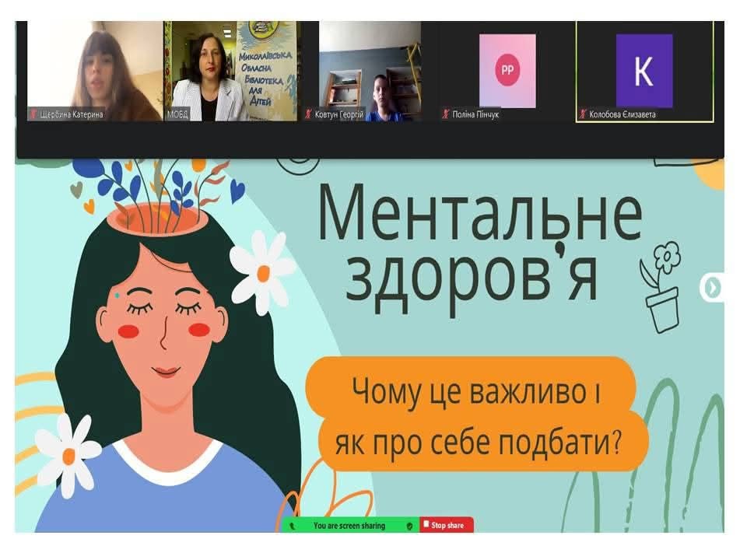747x560 pixels.
Task: Click the pink PP avatar circle
Action: (507, 70)
